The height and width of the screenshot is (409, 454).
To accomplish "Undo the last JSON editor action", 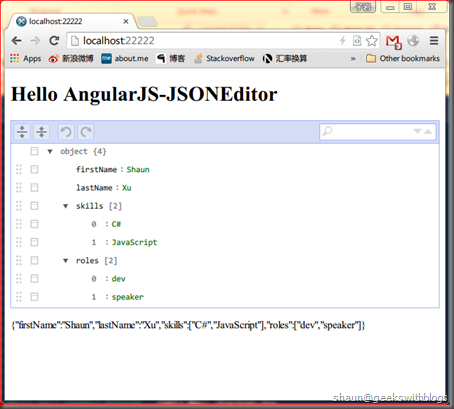I will click(x=66, y=132).
